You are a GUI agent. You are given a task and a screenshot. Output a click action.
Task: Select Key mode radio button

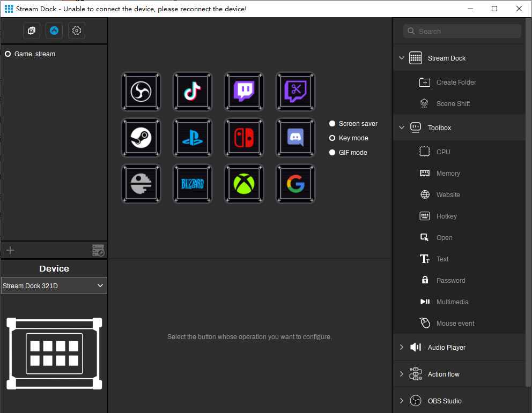click(332, 138)
